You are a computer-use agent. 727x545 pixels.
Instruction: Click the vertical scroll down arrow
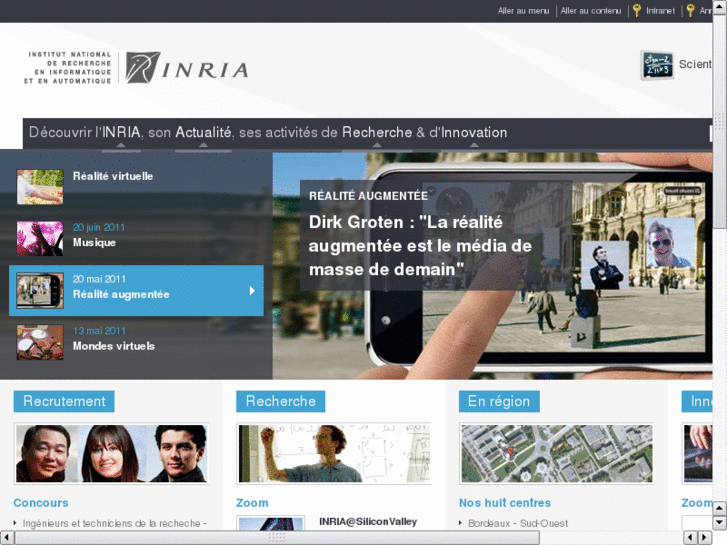[x=720, y=523]
